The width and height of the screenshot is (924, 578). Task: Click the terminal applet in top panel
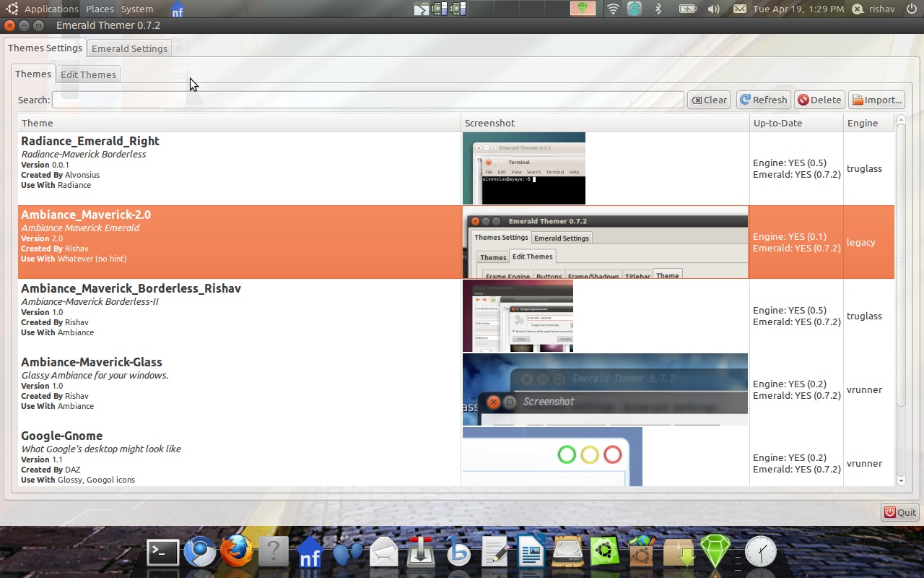421,9
